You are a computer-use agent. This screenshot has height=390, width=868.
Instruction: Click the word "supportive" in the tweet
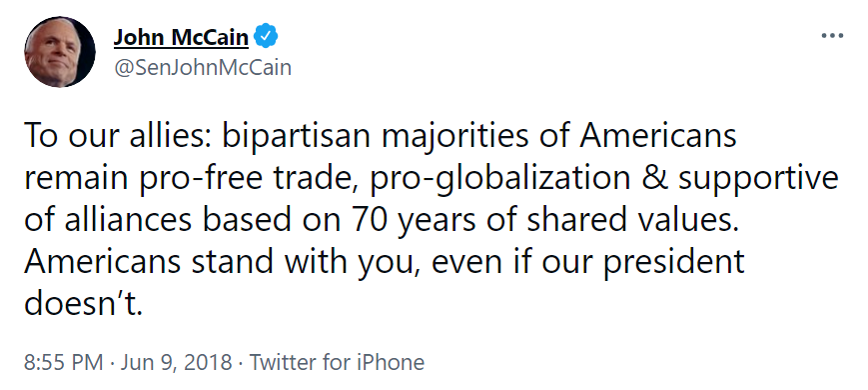click(x=758, y=179)
